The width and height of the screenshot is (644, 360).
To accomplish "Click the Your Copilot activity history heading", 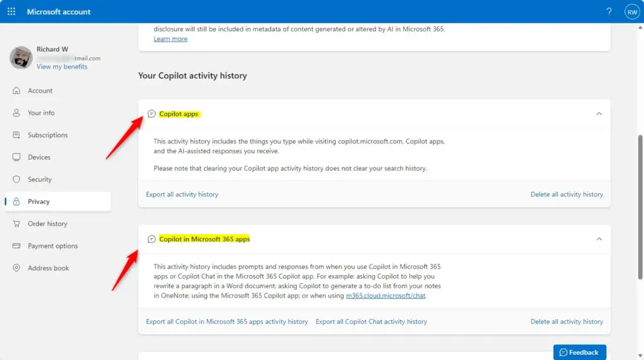I will 192,76.
